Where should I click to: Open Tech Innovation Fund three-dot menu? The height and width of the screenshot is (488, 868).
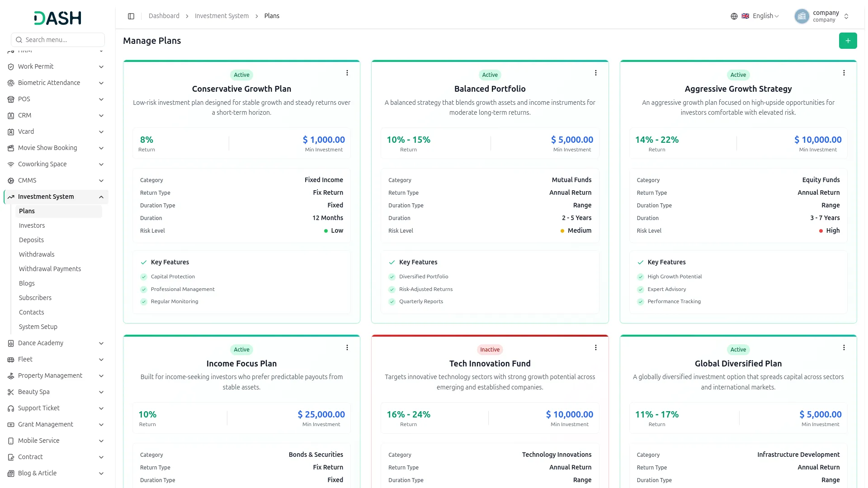(x=596, y=347)
